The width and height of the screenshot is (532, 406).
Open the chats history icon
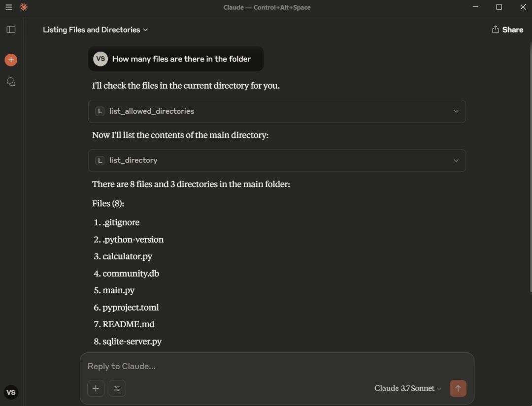(11, 82)
